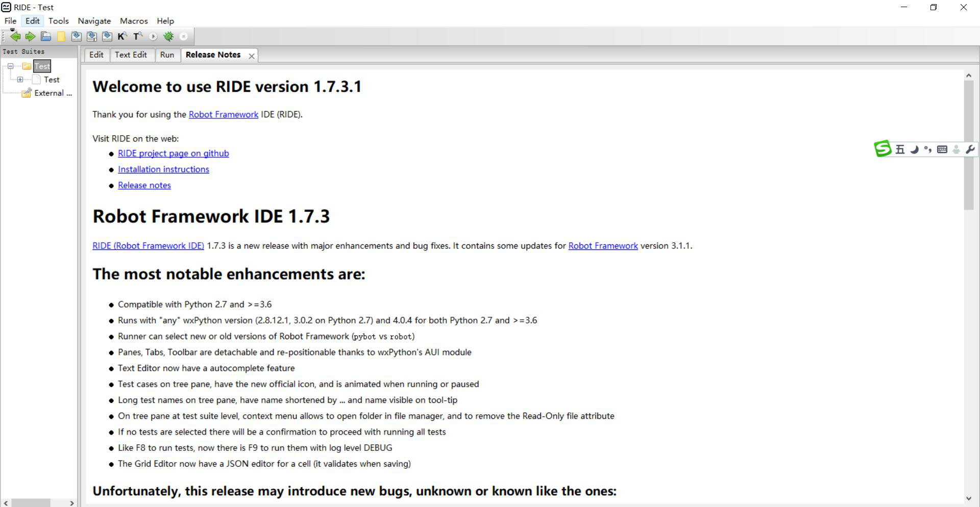This screenshot has height=507, width=980.
Task: Click 'Text Editor now have a autocomplete feature' line
Action: (206, 368)
